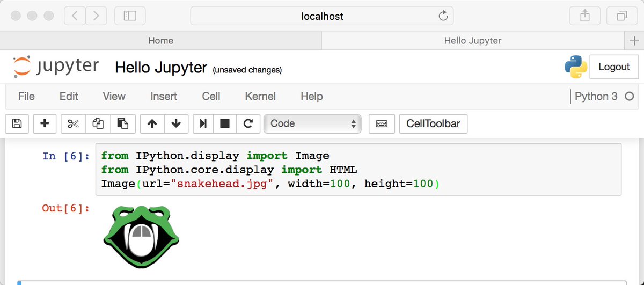644x285 pixels.
Task: Click the Python logo icon
Action: 575,67
